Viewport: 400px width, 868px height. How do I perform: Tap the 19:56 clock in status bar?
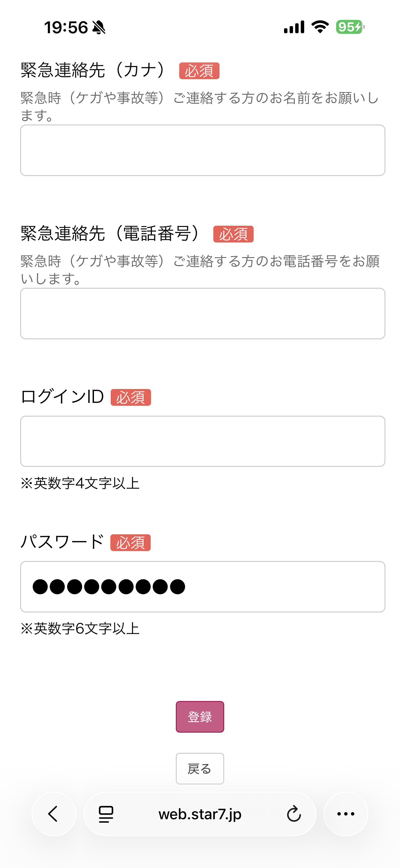click(x=66, y=28)
